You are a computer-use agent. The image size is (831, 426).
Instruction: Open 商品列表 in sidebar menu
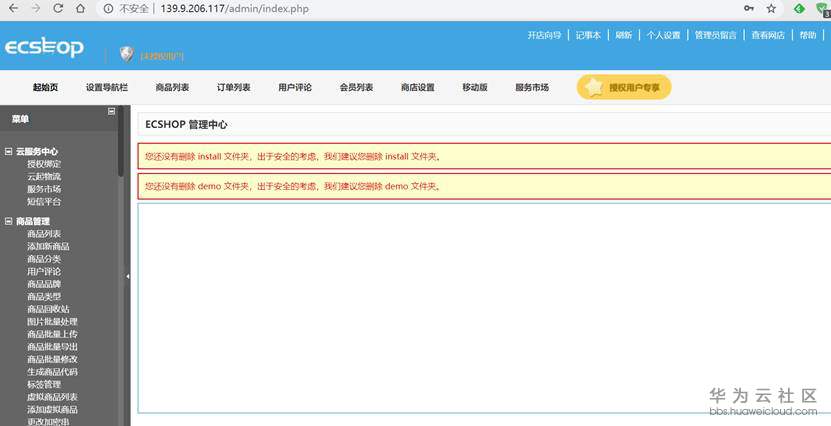coord(44,234)
